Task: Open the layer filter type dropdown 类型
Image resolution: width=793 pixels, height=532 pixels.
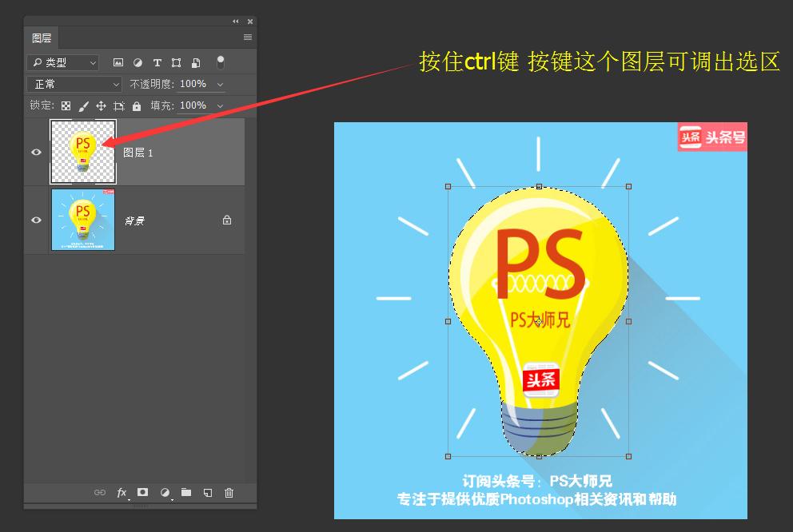Action: [x=64, y=62]
